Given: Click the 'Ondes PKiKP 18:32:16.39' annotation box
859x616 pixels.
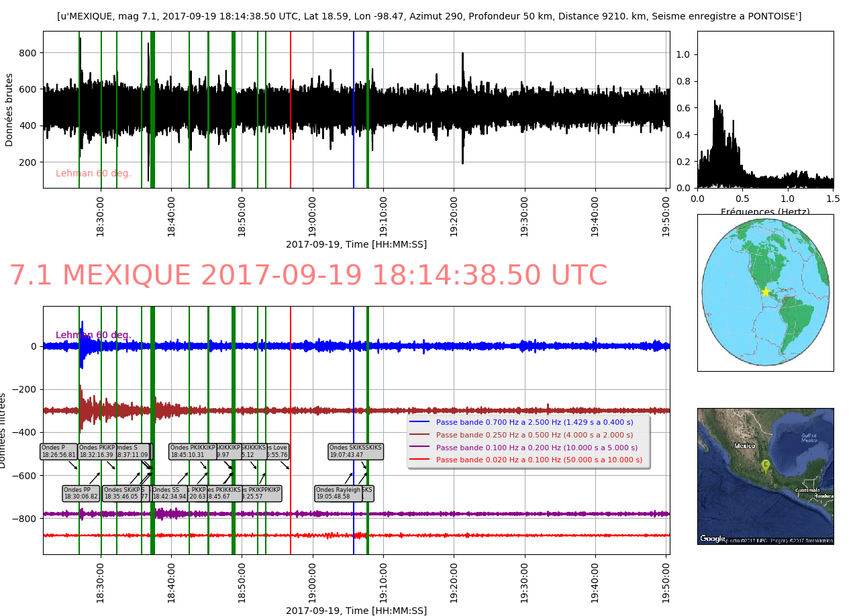Looking at the screenshot, I should [x=96, y=452].
